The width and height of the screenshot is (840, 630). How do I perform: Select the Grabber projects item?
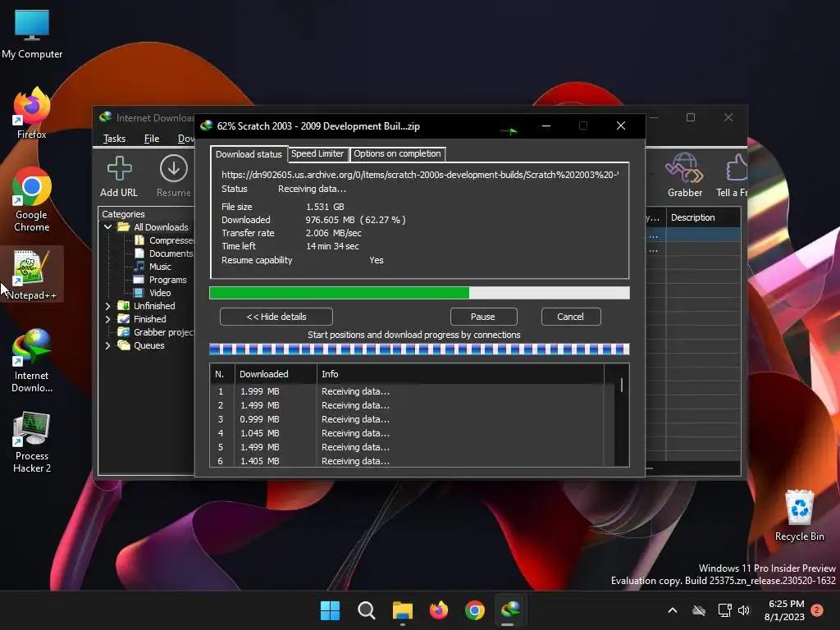(155, 332)
